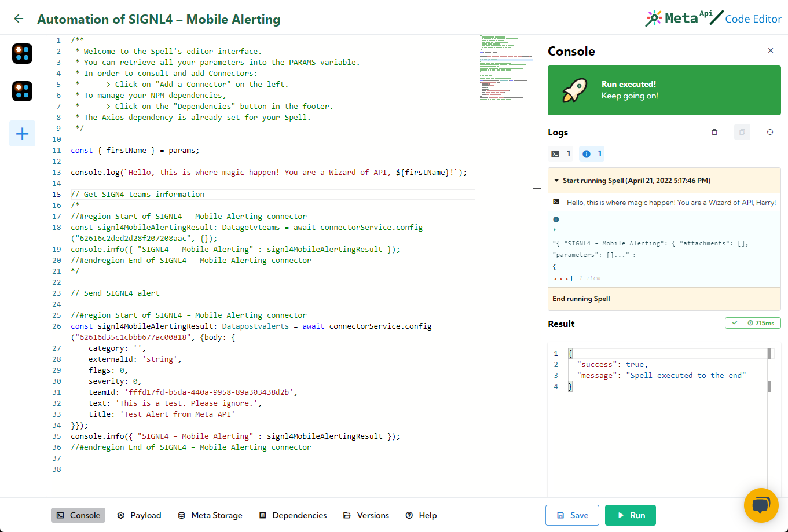Image resolution: width=788 pixels, height=532 pixels.
Task: Click line number 22 in the gutter
Action: [x=57, y=282]
